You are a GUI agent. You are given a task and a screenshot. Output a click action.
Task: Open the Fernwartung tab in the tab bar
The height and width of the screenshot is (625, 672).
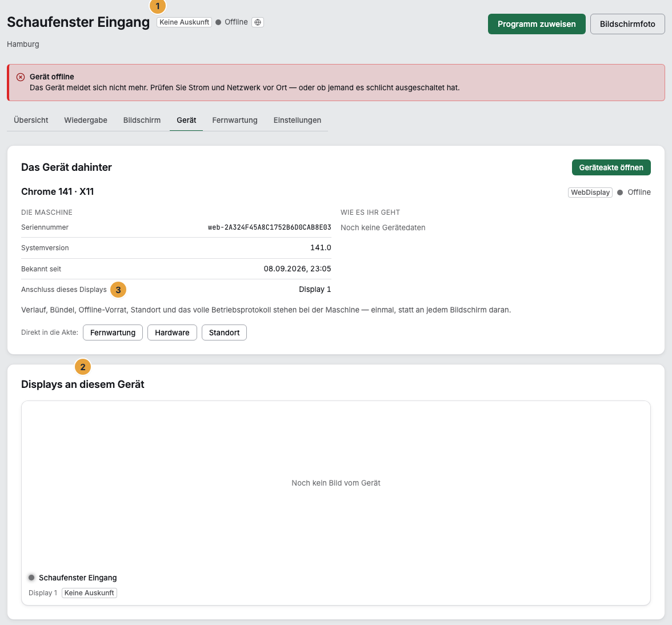[235, 121]
